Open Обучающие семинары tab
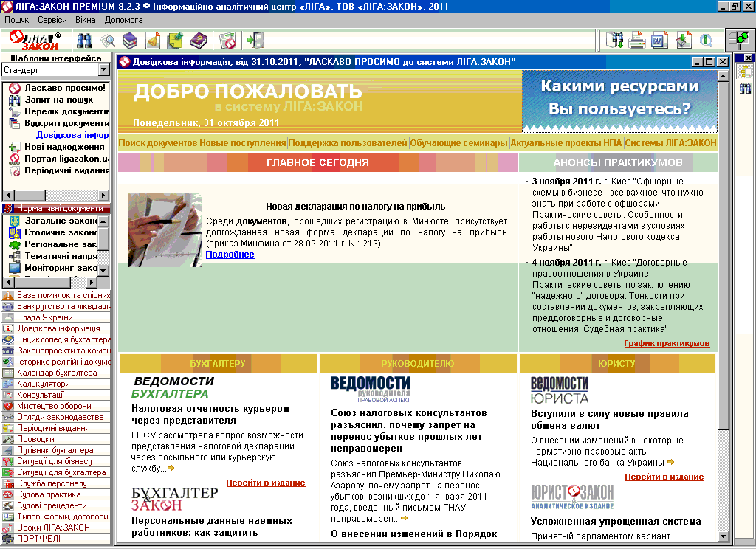 458,142
